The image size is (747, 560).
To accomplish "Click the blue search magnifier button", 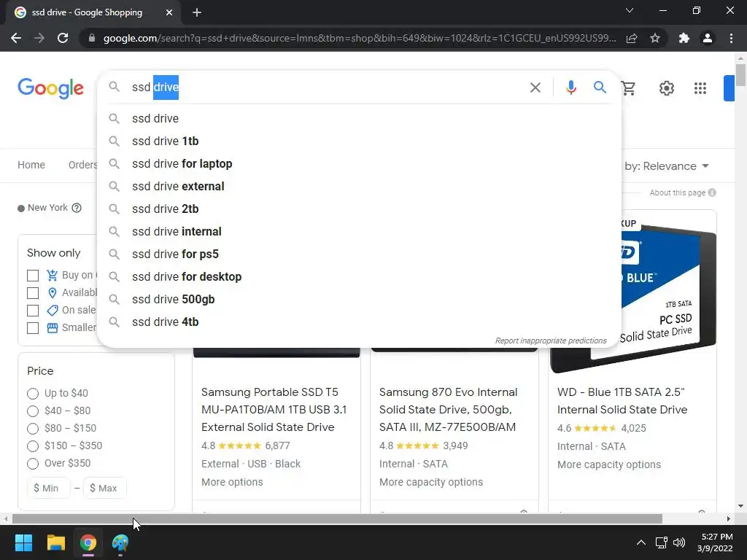I will coord(600,87).
